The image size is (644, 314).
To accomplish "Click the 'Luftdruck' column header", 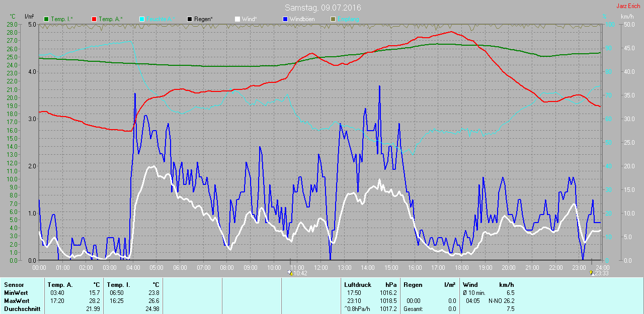I will pos(357,285).
